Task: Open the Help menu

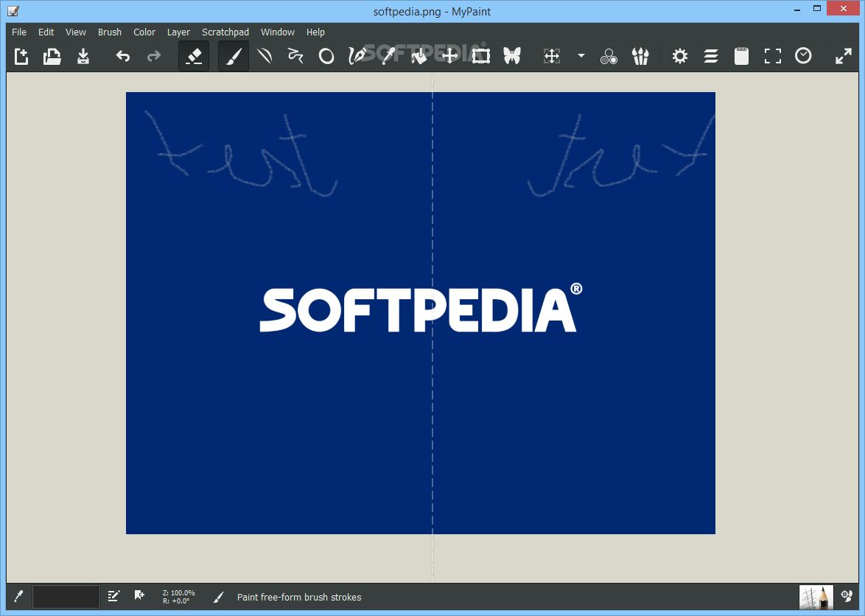Action: click(315, 32)
